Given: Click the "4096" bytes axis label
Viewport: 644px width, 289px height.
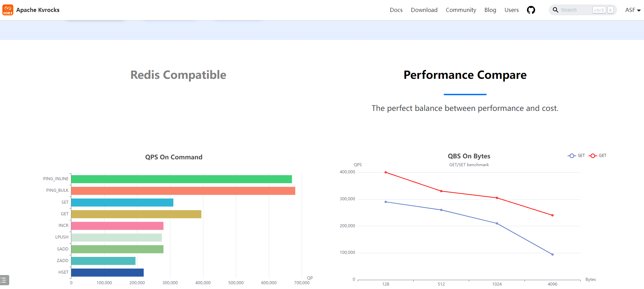Looking at the screenshot, I should [x=553, y=284].
